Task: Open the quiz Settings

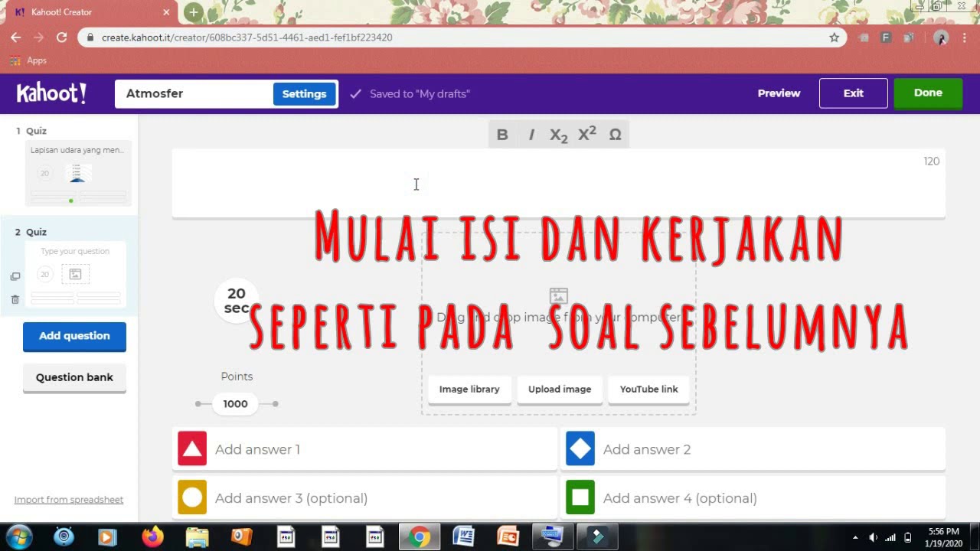Action: (304, 94)
